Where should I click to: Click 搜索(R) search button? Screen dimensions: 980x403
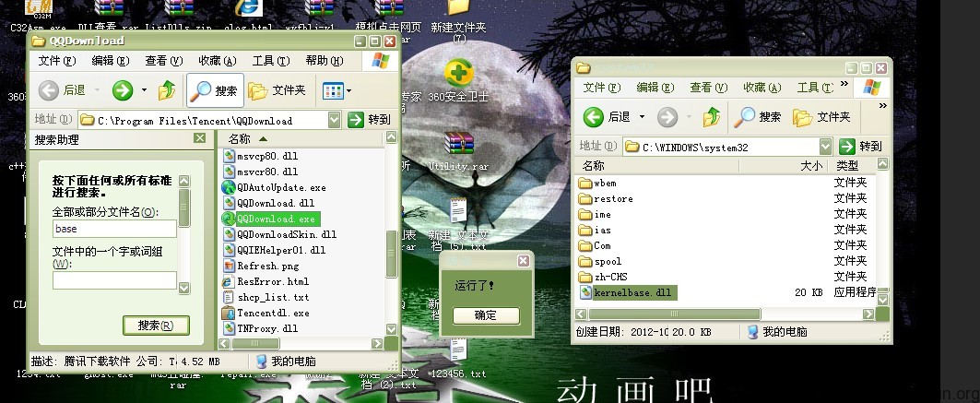coord(156,326)
